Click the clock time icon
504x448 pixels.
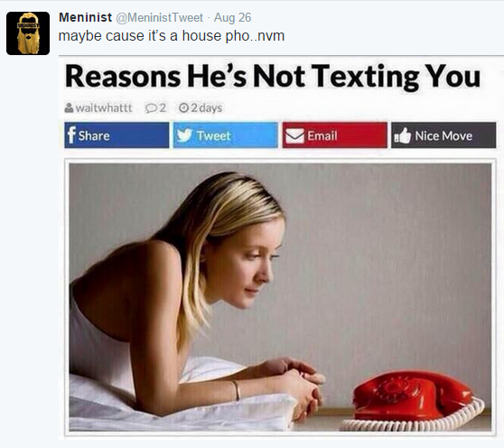(x=183, y=107)
